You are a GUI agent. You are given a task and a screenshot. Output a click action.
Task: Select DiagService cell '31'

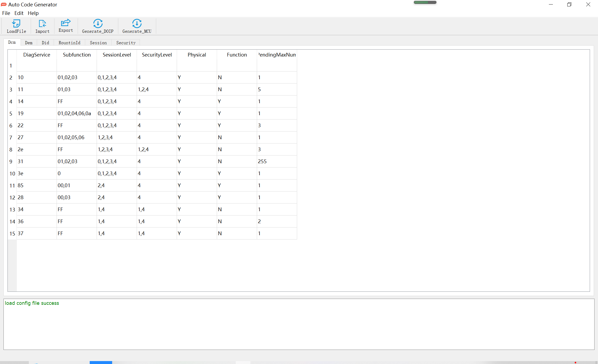37,161
